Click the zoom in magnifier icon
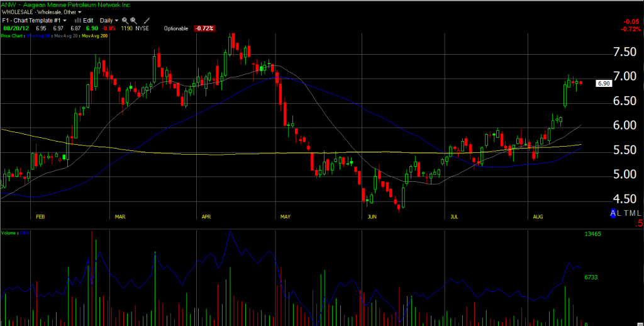Viewport: 644px width, 326px height. [125, 20]
